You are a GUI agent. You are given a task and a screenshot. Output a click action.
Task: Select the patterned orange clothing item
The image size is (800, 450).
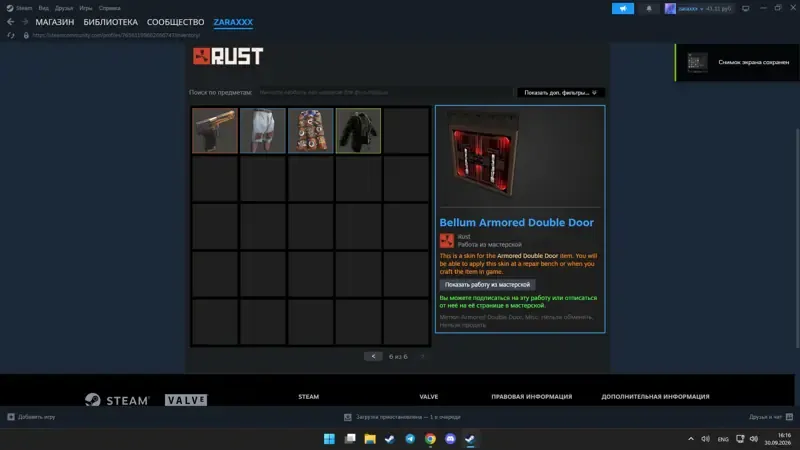pos(310,131)
